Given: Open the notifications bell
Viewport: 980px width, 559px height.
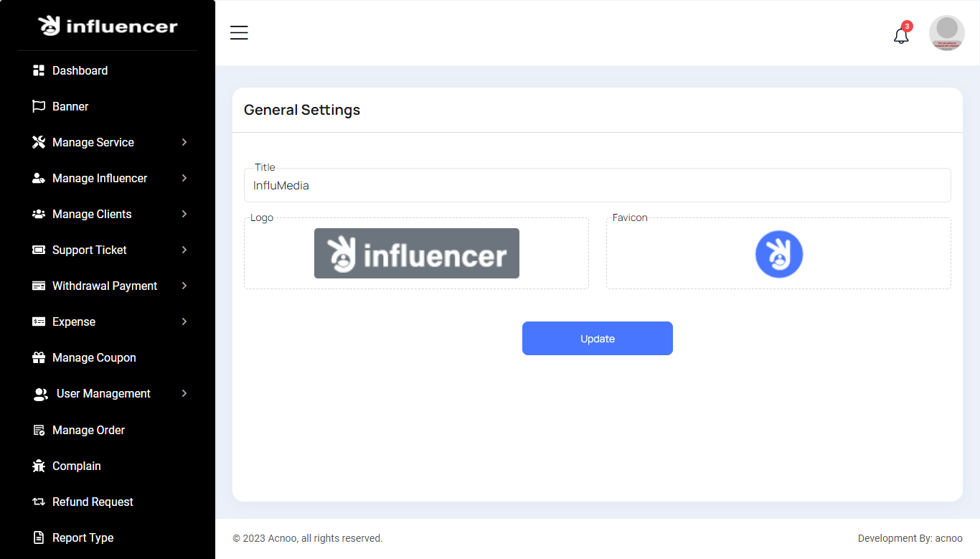Looking at the screenshot, I should [901, 35].
